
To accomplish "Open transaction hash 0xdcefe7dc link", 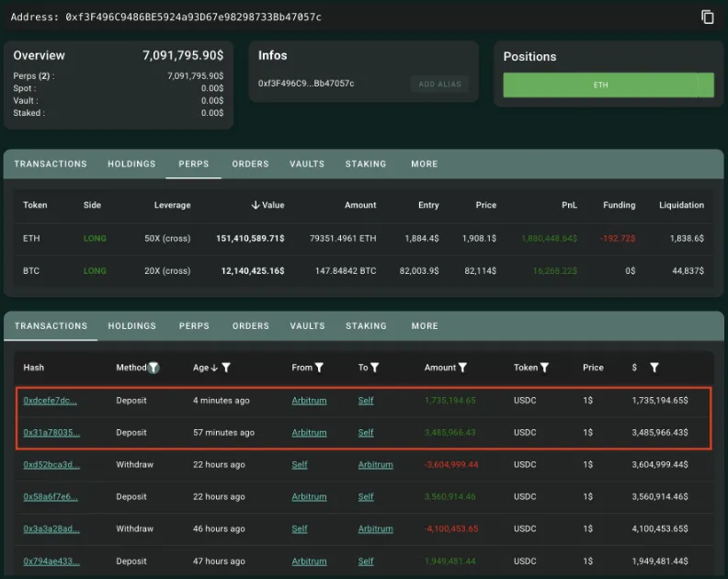I will click(x=50, y=401).
